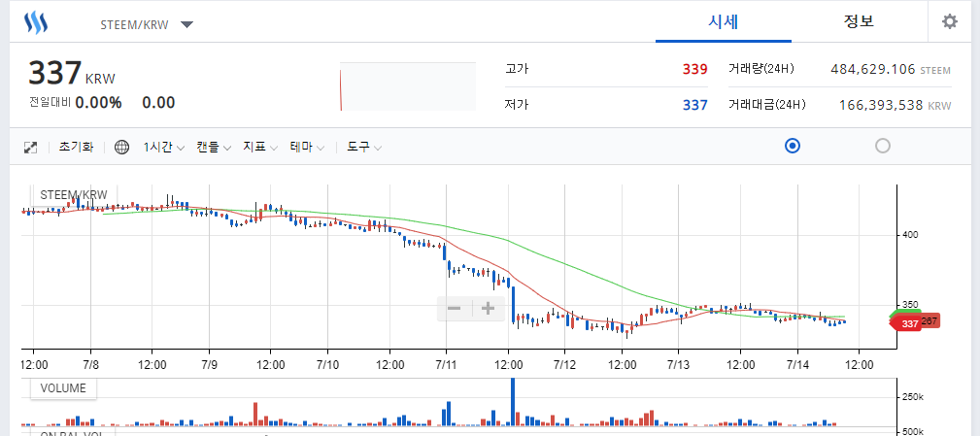Click the red 337 price marker

click(905, 323)
